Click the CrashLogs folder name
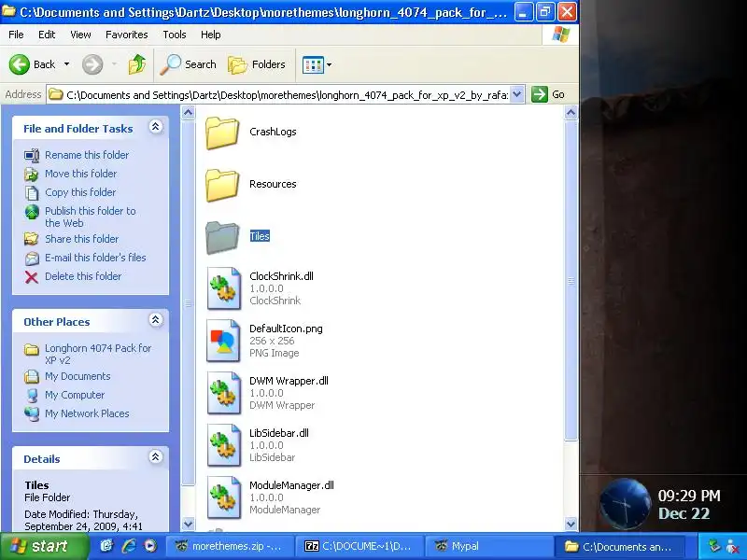This screenshot has height=560, width=747. tap(273, 132)
